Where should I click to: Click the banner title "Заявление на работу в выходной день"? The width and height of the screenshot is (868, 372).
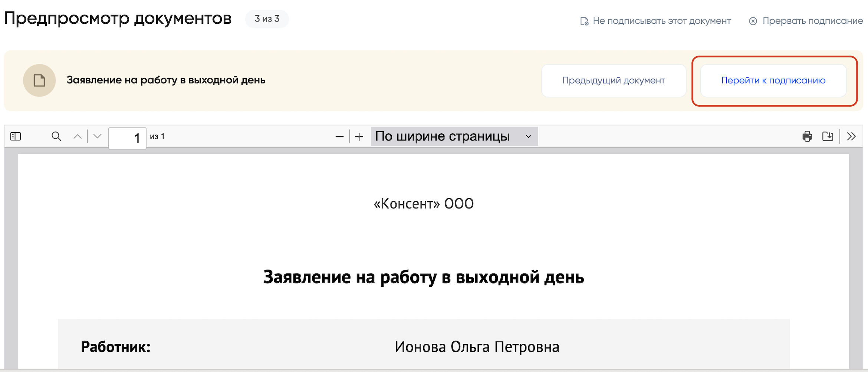point(166,80)
